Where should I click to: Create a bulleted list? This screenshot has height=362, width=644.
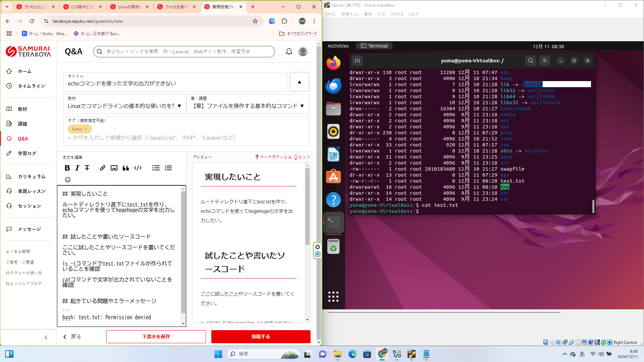156,168
